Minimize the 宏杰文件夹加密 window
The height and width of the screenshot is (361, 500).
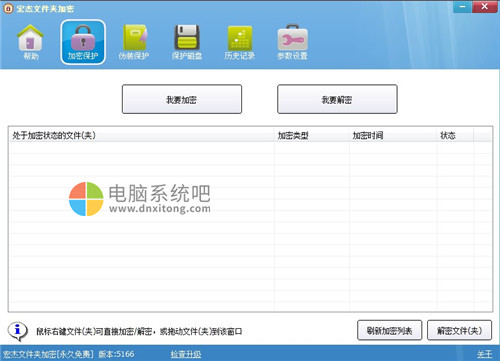462,7
